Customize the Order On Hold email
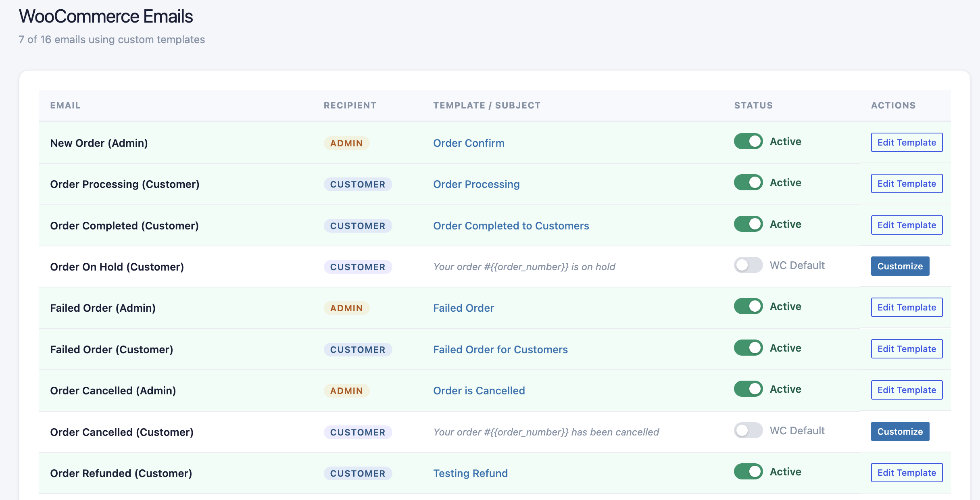 pos(900,266)
